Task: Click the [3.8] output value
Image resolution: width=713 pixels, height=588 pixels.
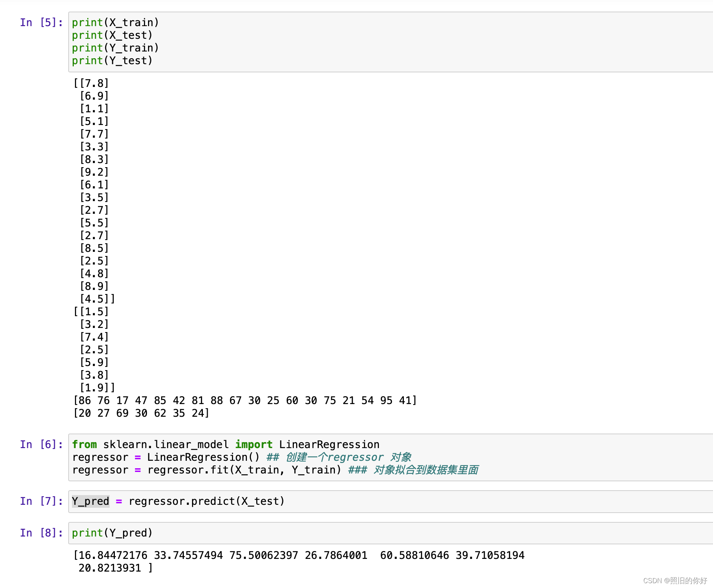Action: pos(94,375)
